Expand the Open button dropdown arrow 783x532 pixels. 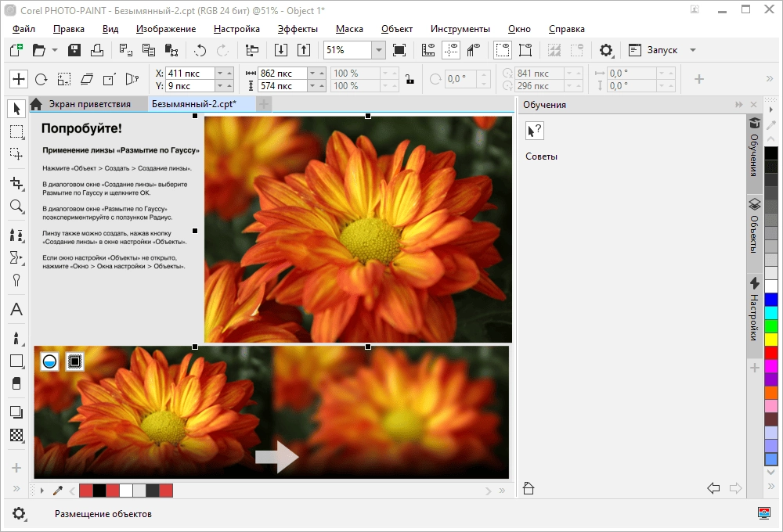click(x=55, y=50)
